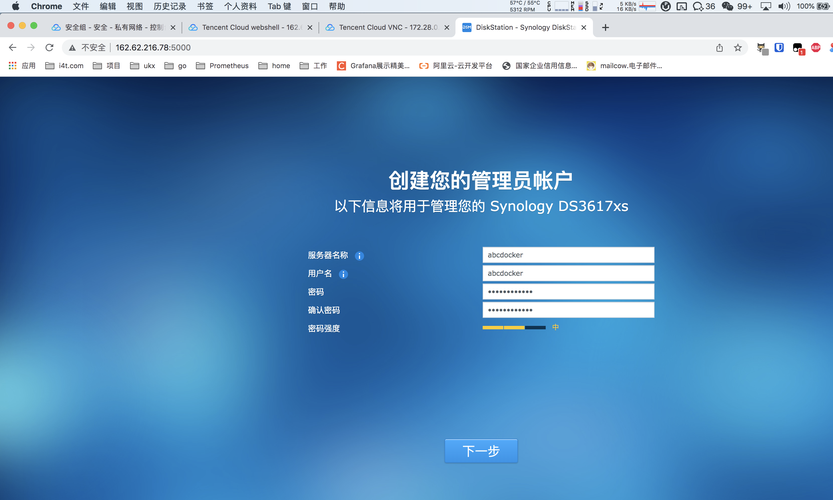The height and width of the screenshot is (500, 833).
Task: Click the 确认密码 field
Action: [x=568, y=310]
